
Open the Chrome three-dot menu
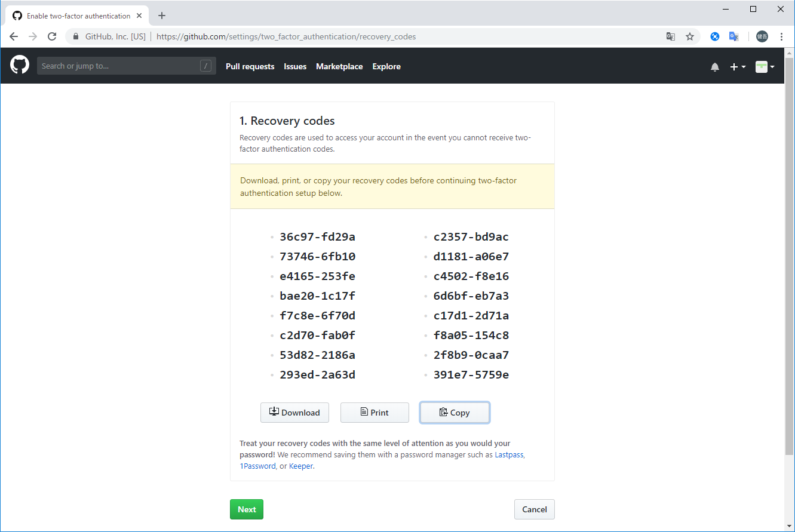coord(782,36)
